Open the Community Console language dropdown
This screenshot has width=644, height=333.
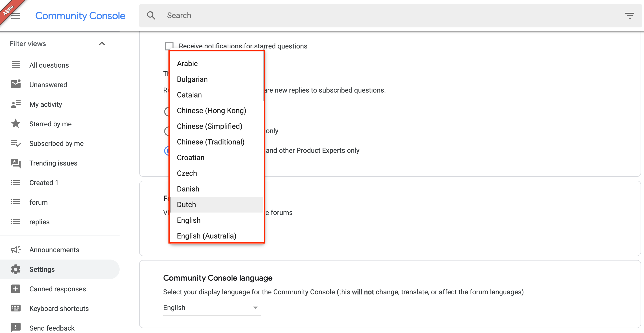coord(211,308)
